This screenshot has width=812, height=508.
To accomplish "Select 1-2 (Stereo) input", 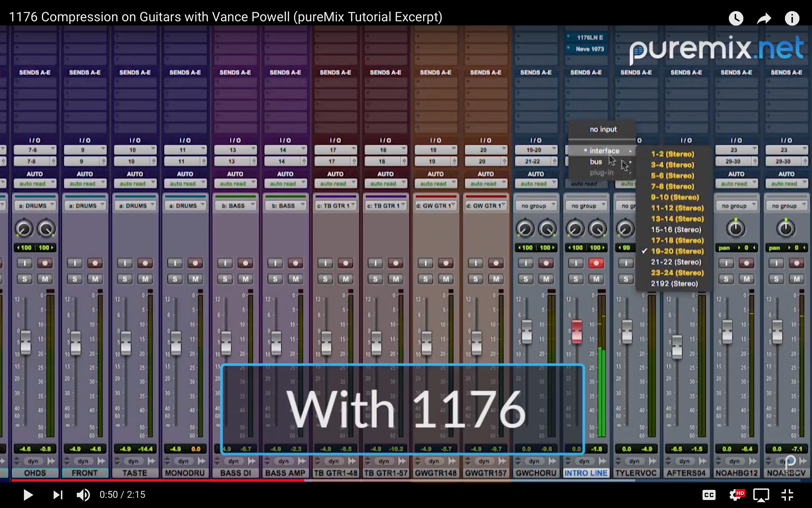I will (672, 154).
